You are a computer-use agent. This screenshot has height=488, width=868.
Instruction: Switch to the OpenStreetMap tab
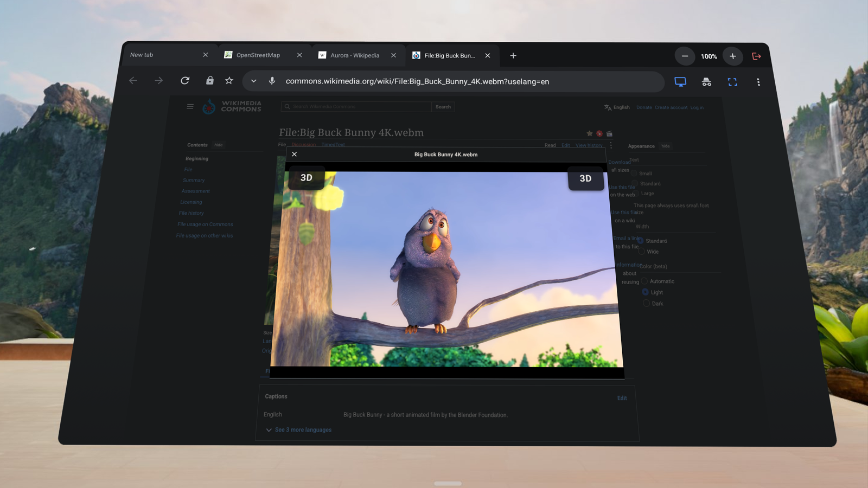[258, 55]
